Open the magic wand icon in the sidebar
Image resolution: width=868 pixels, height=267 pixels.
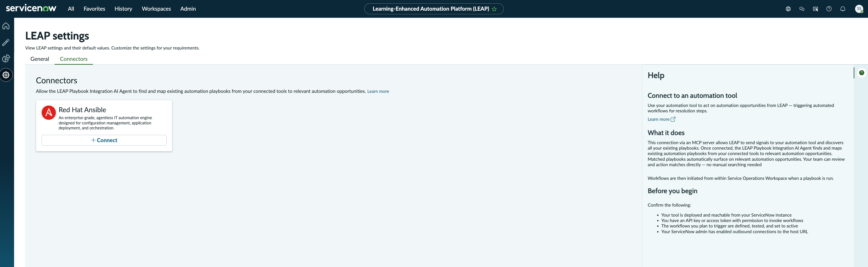[6, 42]
